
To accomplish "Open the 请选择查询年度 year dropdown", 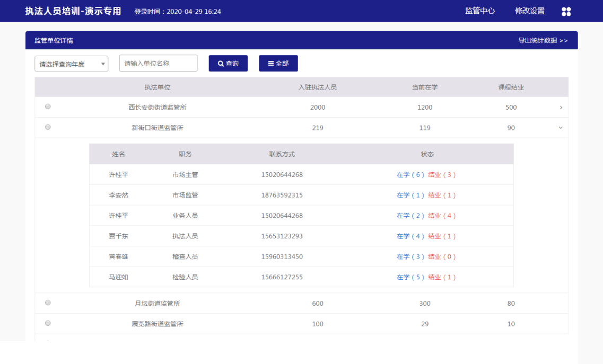I will (71, 64).
